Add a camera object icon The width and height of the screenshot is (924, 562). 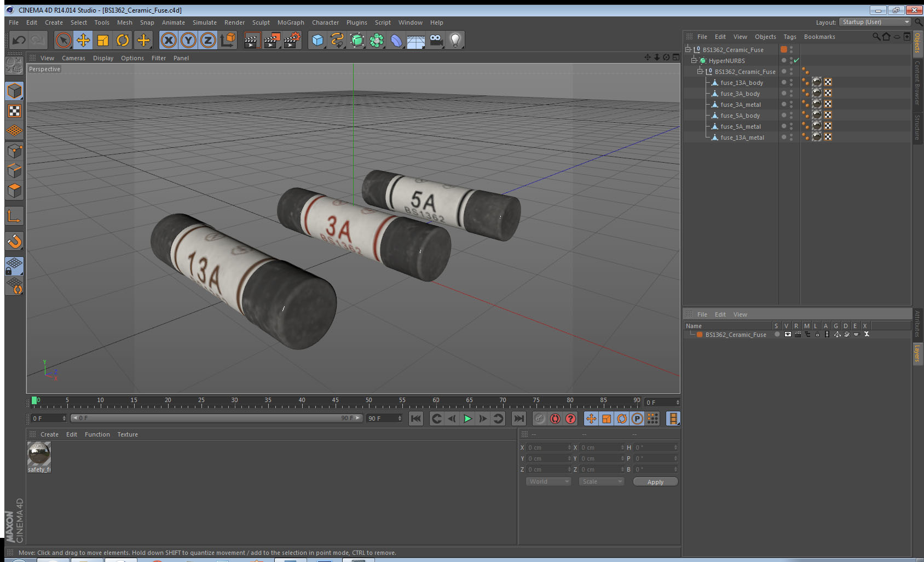click(x=436, y=40)
